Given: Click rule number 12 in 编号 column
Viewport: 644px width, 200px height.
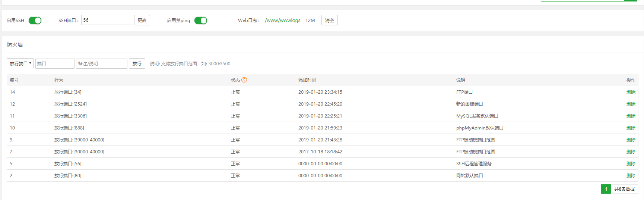Looking at the screenshot, I should [x=12, y=104].
